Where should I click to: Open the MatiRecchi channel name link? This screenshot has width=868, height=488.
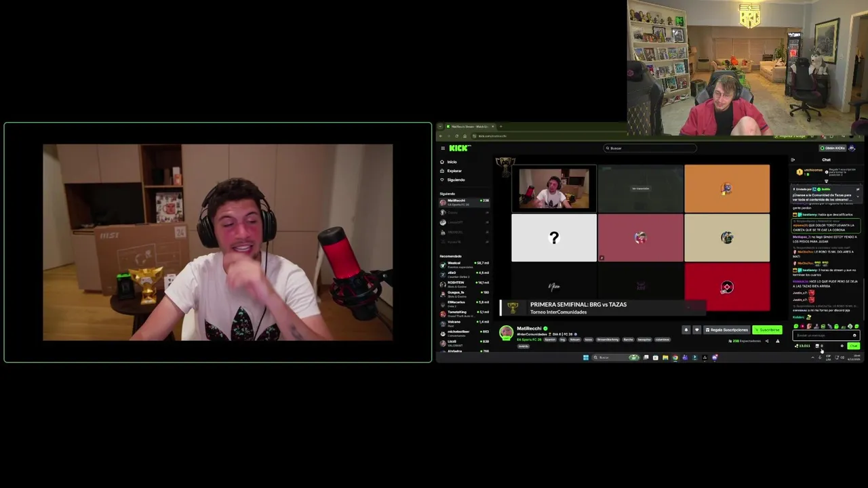(529, 328)
